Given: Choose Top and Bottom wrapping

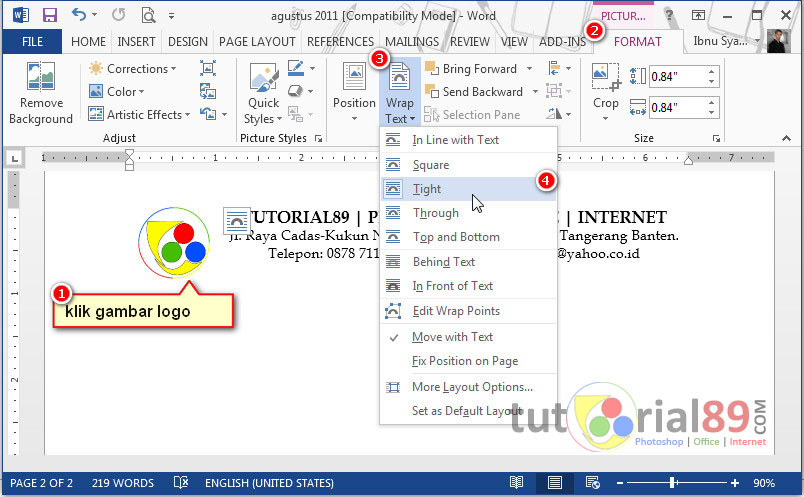Looking at the screenshot, I should point(468,237).
